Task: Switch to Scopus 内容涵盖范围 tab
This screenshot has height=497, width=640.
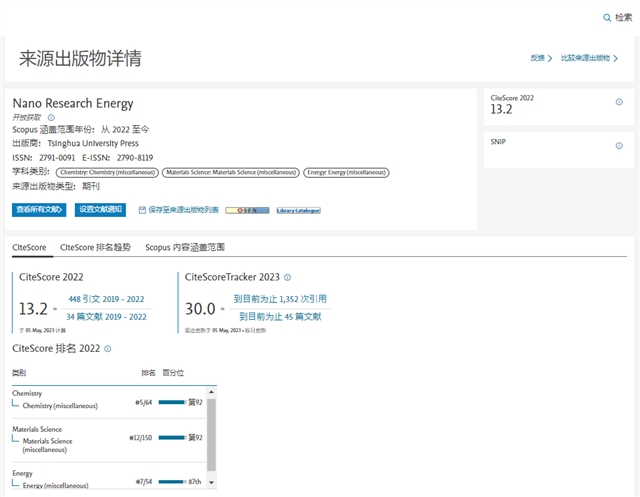Action: [x=185, y=246]
